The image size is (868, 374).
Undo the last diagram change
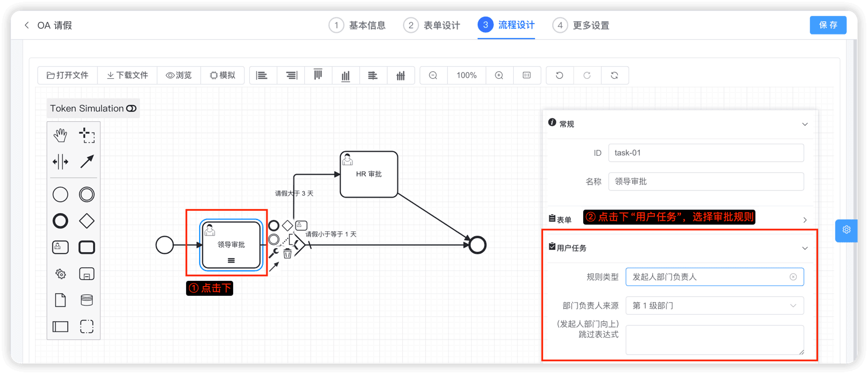pyautogui.click(x=560, y=75)
